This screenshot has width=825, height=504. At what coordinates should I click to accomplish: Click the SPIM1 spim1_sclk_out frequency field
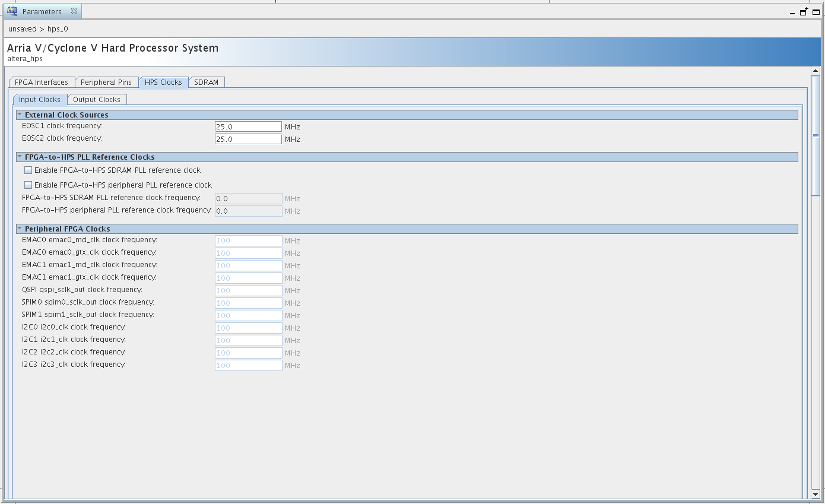[248, 315]
